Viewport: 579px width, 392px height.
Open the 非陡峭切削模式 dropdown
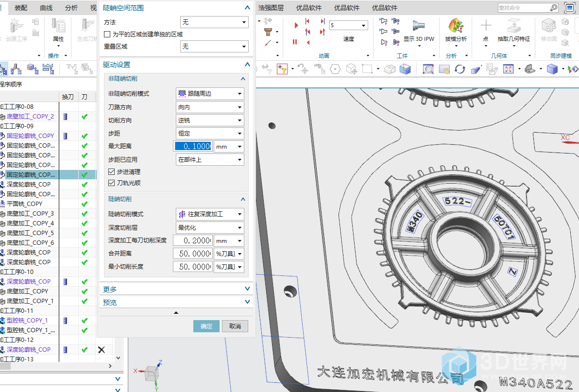[210, 94]
